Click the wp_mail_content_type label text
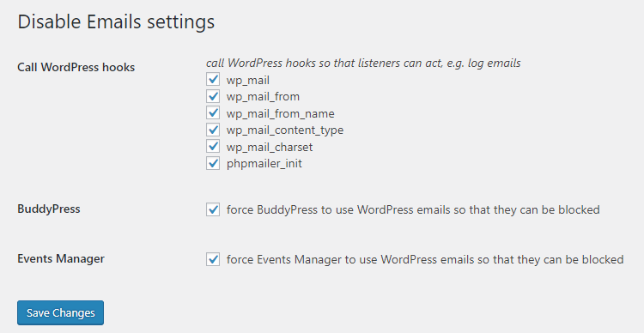The image size is (644, 333). pyautogui.click(x=285, y=130)
